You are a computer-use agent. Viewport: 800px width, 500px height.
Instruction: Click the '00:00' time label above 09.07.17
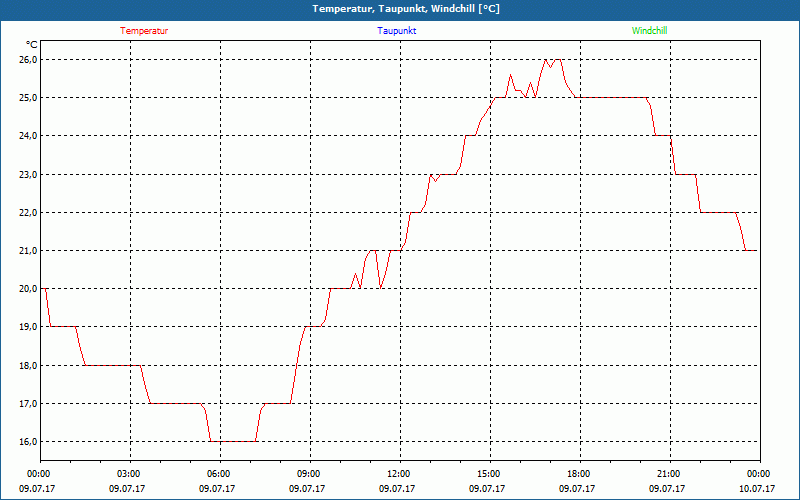[x=37, y=474]
